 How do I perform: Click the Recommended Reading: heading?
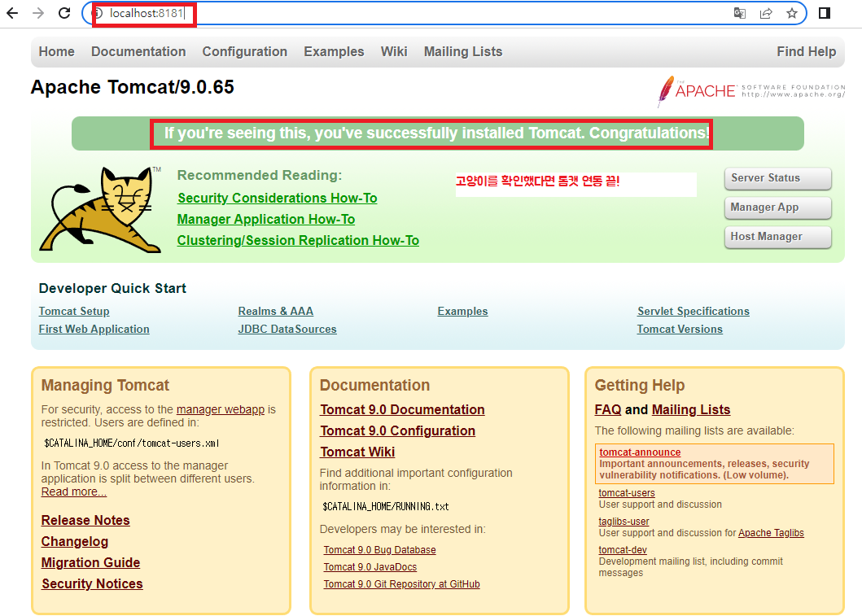[260, 175]
